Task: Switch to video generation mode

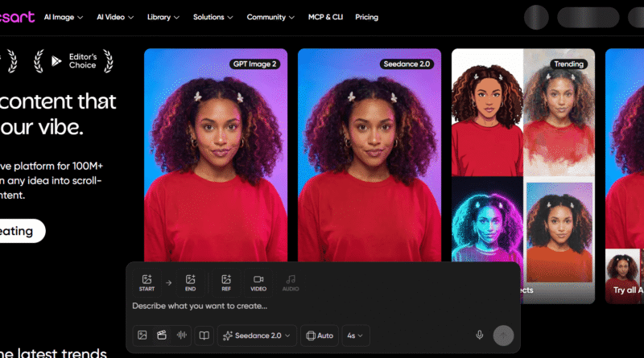Action: point(162,335)
